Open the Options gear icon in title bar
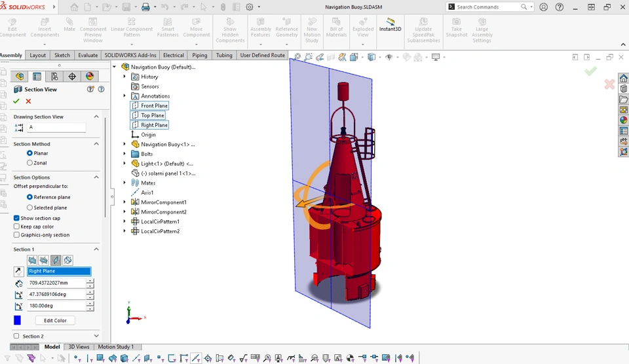This screenshot has width=629, height=364. tap(250, 7)
